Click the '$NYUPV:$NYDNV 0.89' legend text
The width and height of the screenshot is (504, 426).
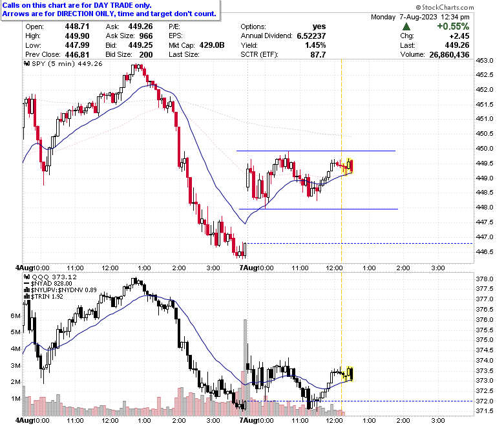(x=63, y=290)
